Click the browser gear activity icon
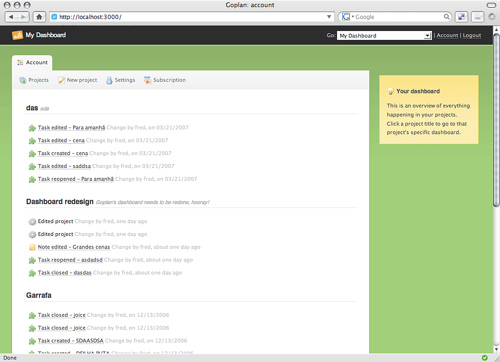 point(492,17)
